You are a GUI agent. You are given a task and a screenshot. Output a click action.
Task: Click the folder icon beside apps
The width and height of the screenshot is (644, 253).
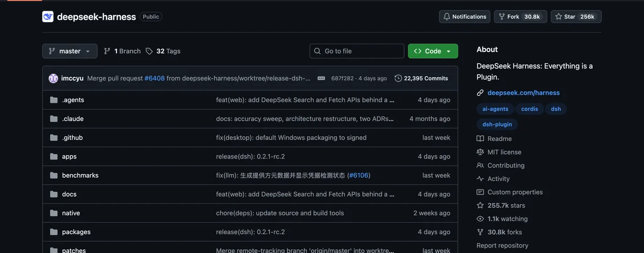(54, 156)
